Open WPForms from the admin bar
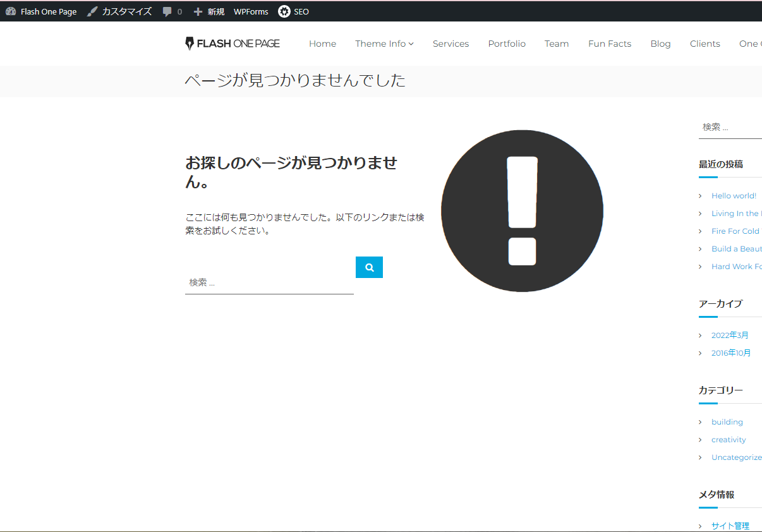762x532 pixels. (251, 11)
